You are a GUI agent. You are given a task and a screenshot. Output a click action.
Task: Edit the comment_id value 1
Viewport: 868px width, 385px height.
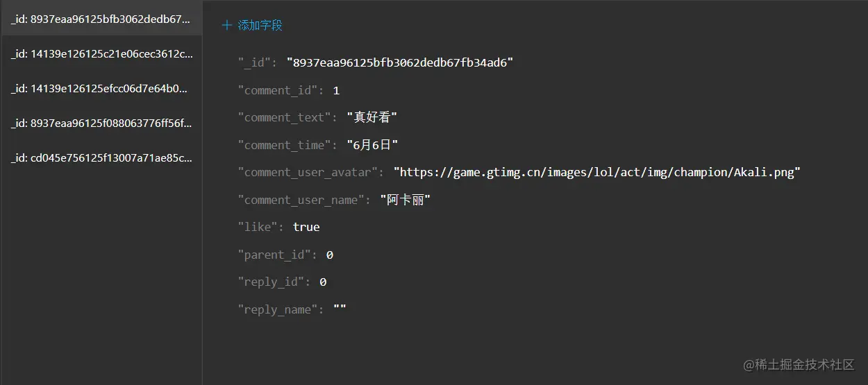[x=336, y=90]
